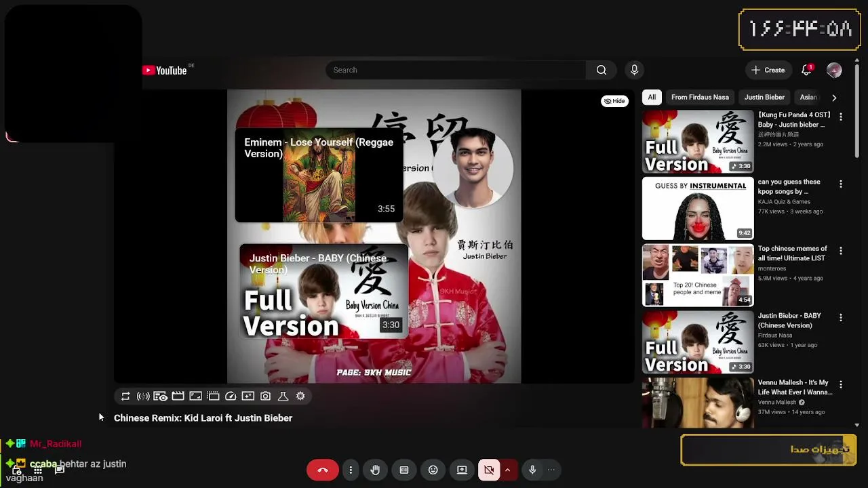
Task: Click the Create button
Action: (768, 70)
